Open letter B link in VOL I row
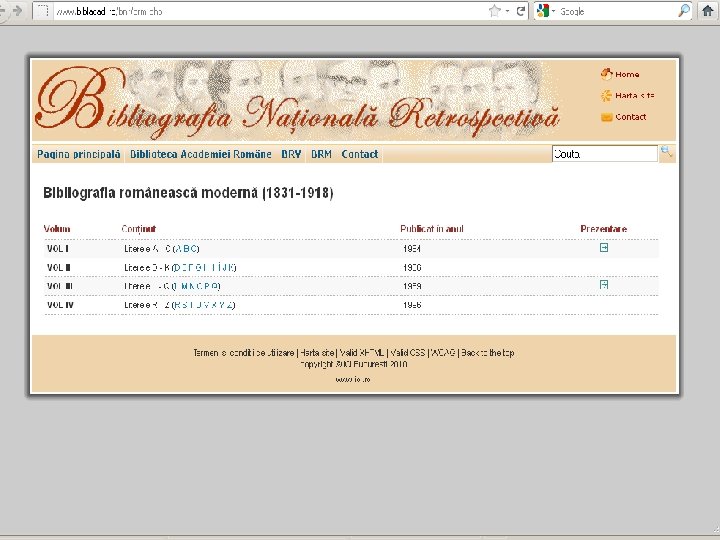This screenshot has width=720, height=540. 186,248
